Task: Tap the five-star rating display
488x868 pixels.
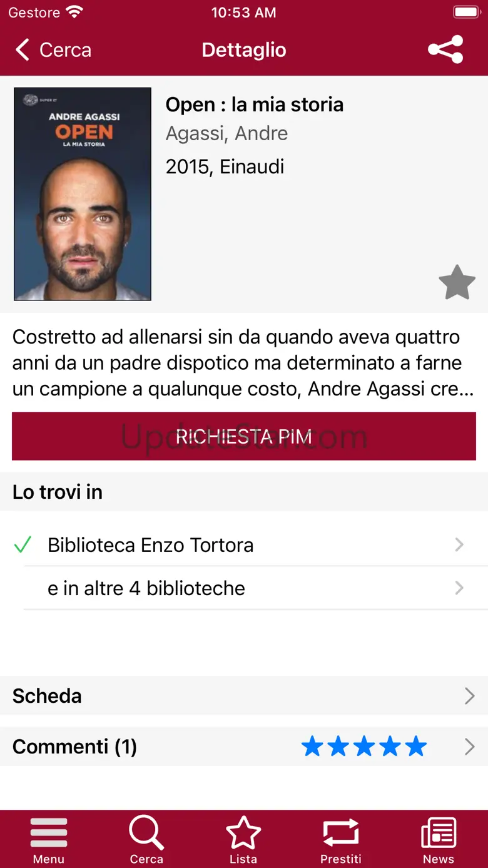Action: [x=363, y=747]
